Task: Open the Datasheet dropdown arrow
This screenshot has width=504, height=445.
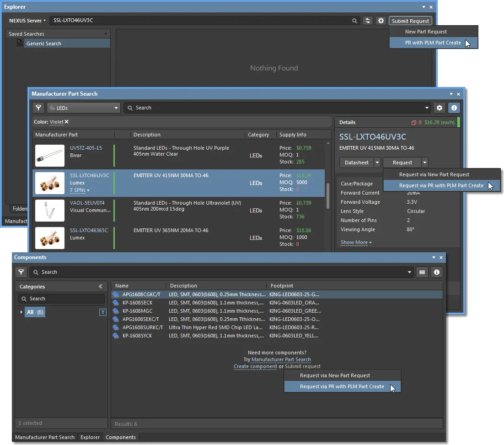Action: 377,163
